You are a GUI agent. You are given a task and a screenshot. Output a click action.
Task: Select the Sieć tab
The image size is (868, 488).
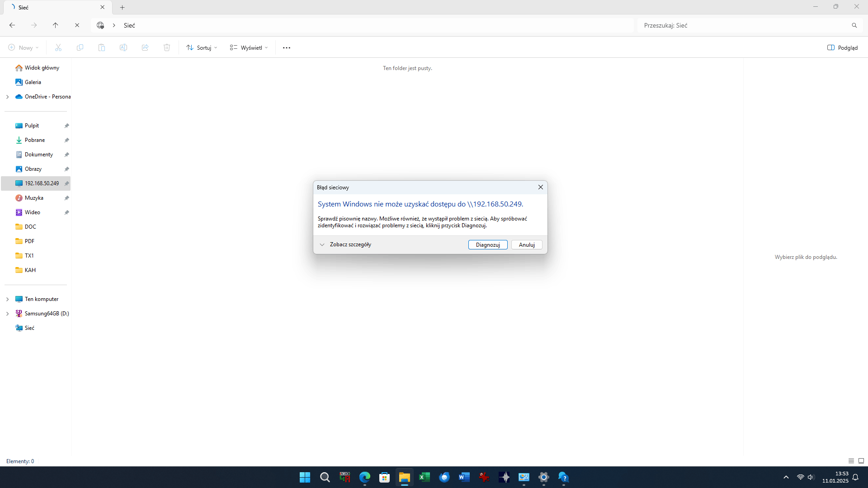[50, 7]
